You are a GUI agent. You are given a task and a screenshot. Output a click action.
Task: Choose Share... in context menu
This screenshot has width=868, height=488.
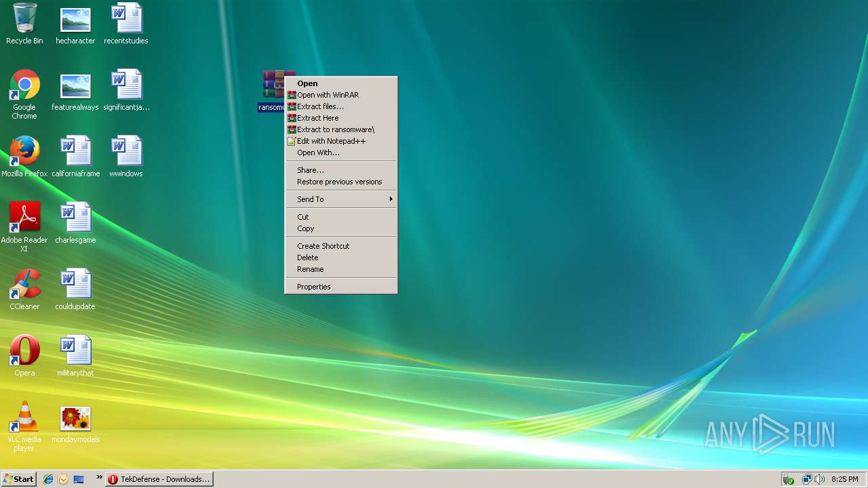pos(340,170)
